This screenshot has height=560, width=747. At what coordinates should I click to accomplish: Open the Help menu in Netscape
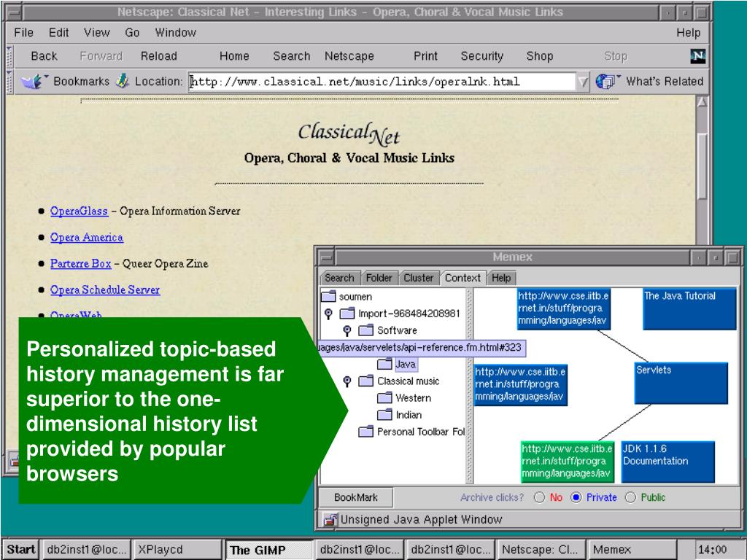tap(688, 32)
